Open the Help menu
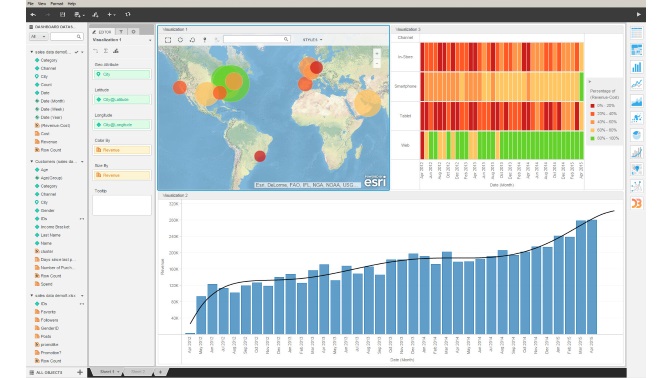 coord(72,3)
